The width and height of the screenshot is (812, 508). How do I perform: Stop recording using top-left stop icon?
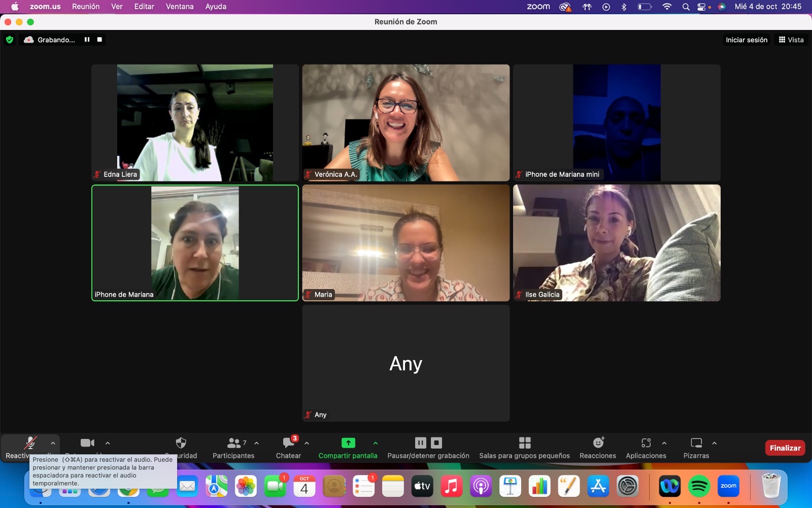pos(99,40)
